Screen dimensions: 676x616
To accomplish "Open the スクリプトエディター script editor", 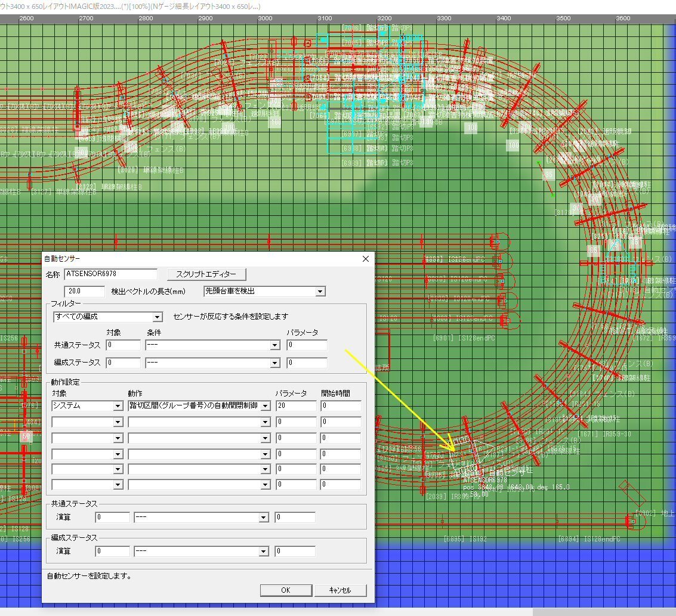I will (x=206, y=274).
